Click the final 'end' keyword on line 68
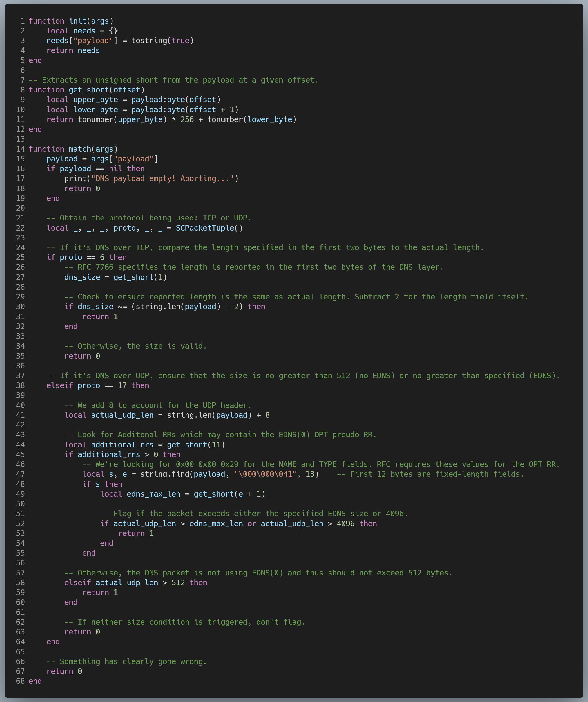Viewport: 588px width, 702px height. click(35, 681)
